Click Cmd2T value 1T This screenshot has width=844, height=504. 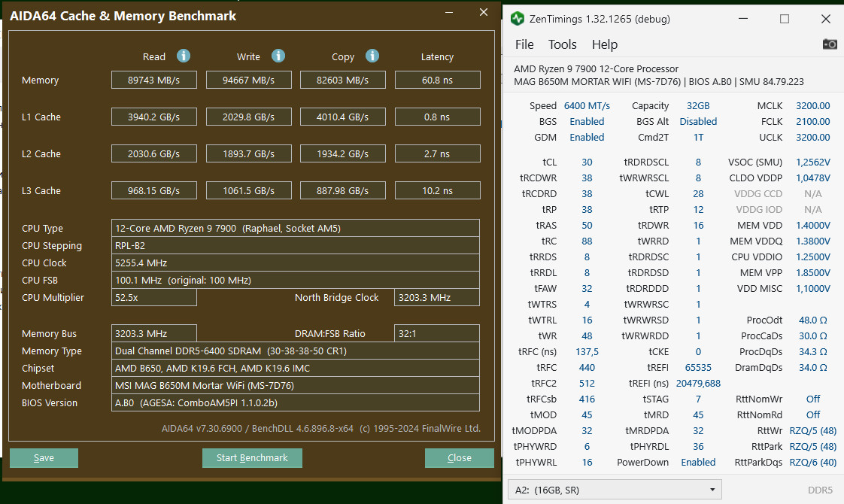coord(698,138)
